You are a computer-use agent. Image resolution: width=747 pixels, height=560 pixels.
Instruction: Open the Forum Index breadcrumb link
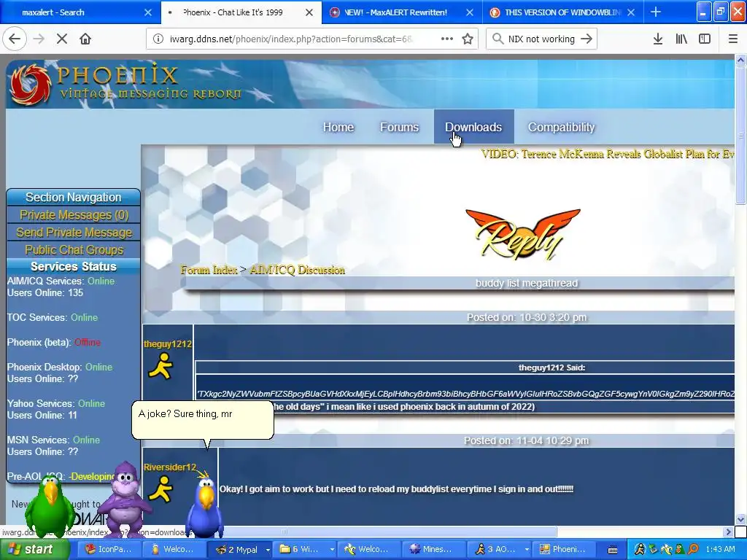pyautogui.click(x=209, y=270)
